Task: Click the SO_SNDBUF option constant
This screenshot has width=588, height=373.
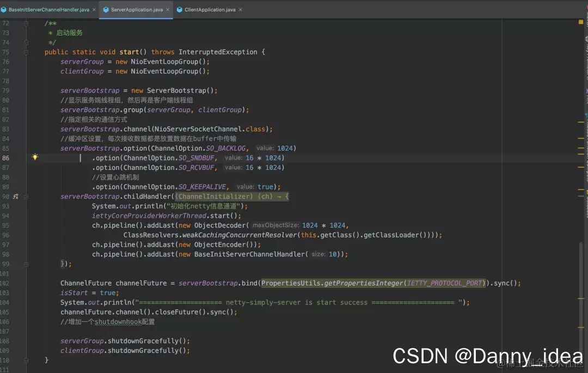Action: [196, 158]
